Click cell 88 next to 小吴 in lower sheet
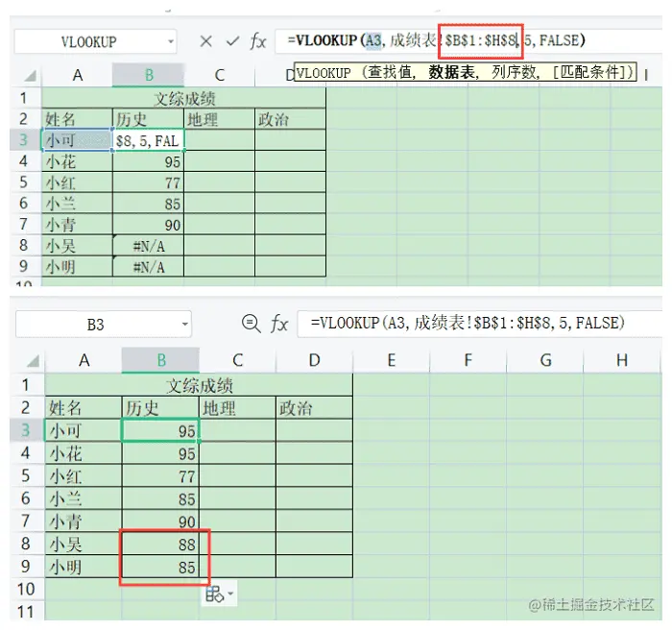 coord(160,545)
